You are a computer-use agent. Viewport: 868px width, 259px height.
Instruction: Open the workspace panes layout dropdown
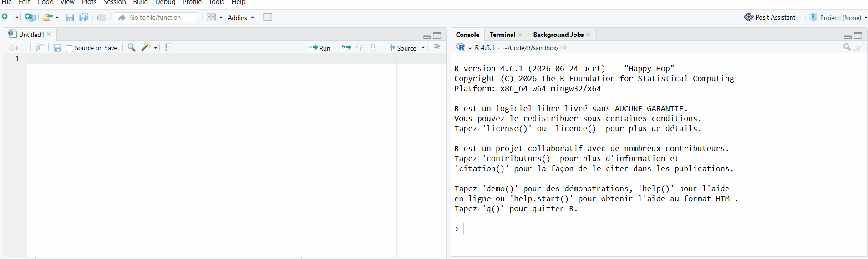click(x=215, y=17)
